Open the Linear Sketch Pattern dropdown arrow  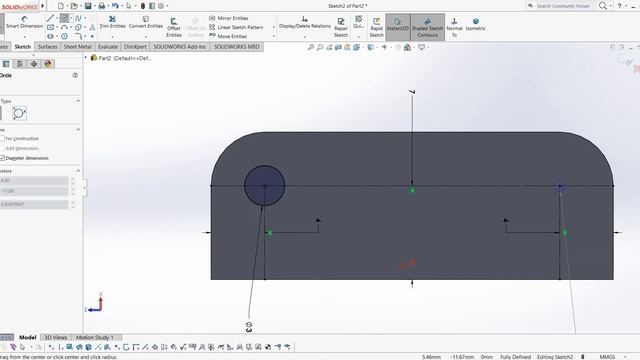(273, 27)
